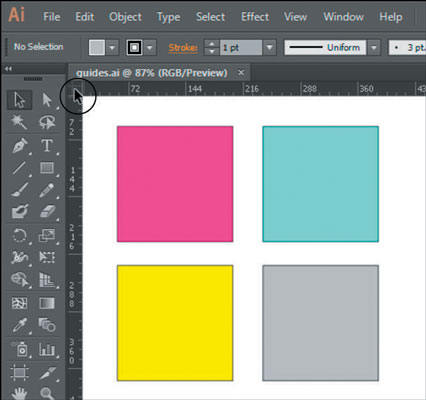The height and width of the screenshot is (400, 426).
Task: Choose the Lasso tool
Action: (47, 122)
